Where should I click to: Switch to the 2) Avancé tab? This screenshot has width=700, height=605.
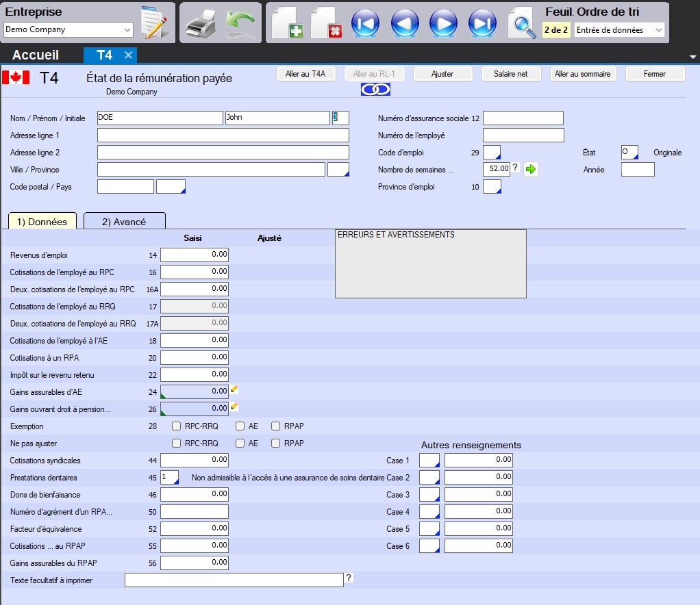[x=124, y=222]
